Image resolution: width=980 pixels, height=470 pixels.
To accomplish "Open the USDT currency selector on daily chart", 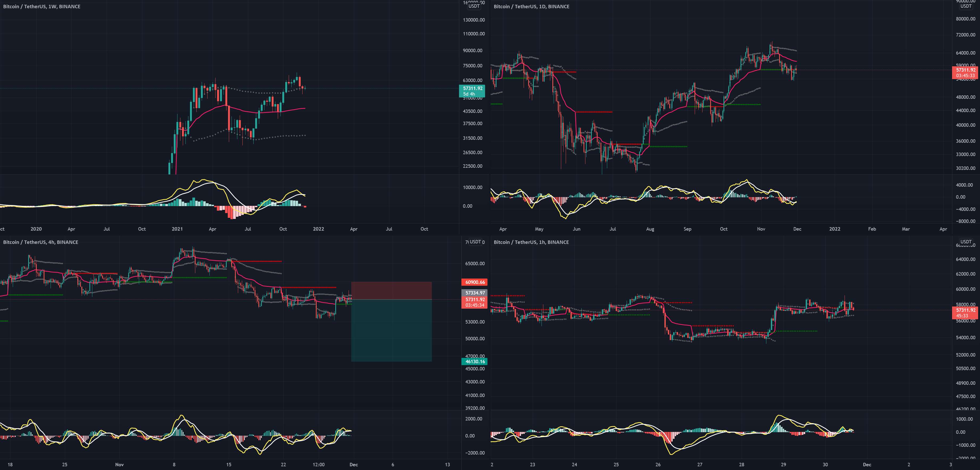I will click(966, 6).
